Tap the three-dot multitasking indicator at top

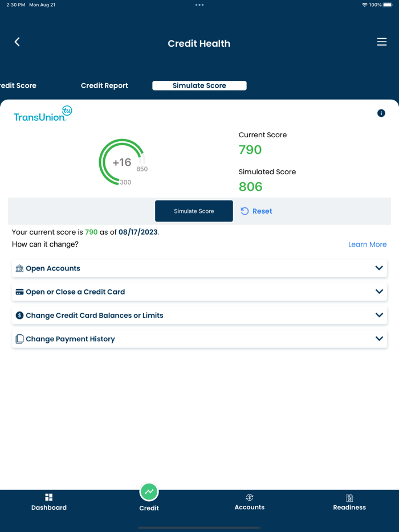tap(199, 5)
